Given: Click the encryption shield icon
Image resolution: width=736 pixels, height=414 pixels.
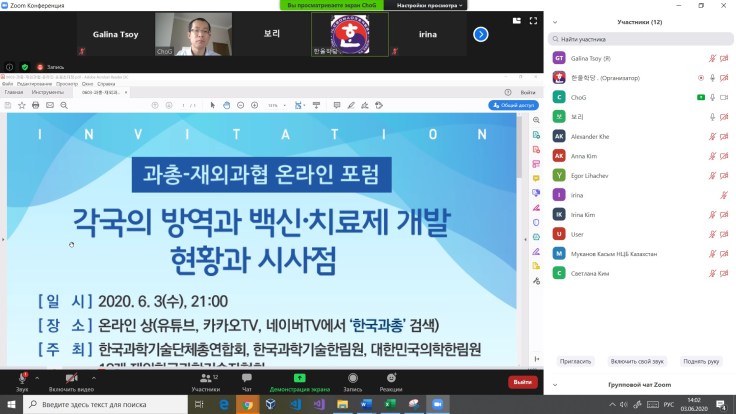Looking at the screenshot, I should 25,67.
